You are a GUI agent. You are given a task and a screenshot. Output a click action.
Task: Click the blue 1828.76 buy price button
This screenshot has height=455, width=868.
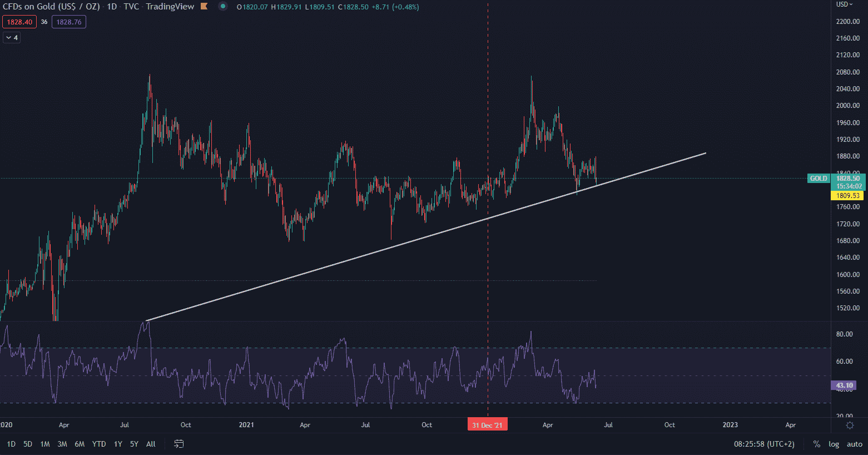tap(69, 22)
